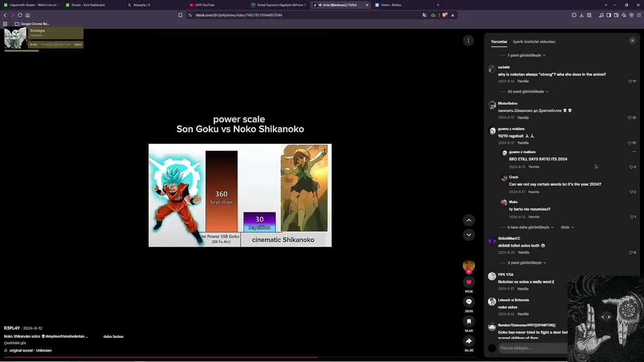The height and width of the screenshot is (362, 644).
Task: Go back with browser back arrow
Action: pyautogui.click(x=5, y=15)
